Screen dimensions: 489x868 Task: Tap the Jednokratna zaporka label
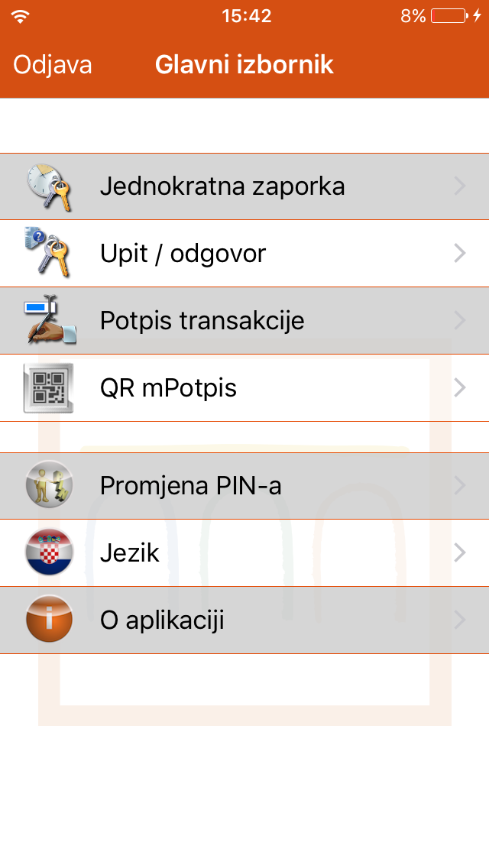(x=222, y=186)
